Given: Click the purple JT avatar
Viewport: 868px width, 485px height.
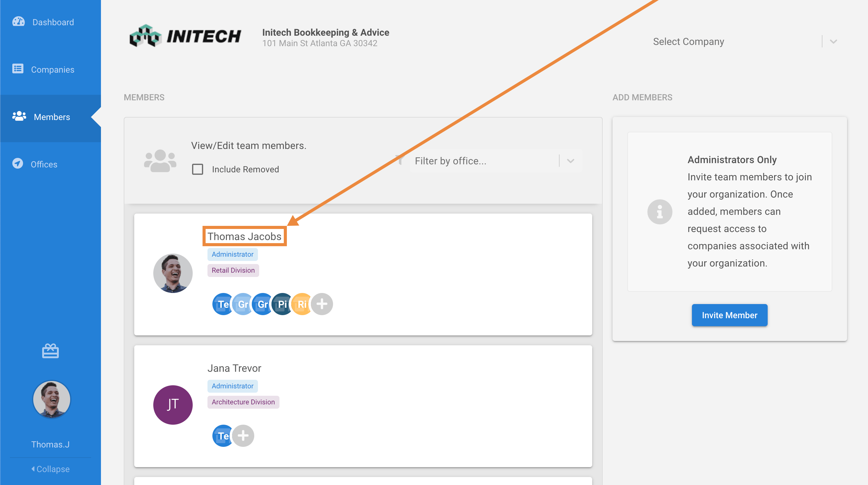Looking at the screenshot, I should coord(173,405).
